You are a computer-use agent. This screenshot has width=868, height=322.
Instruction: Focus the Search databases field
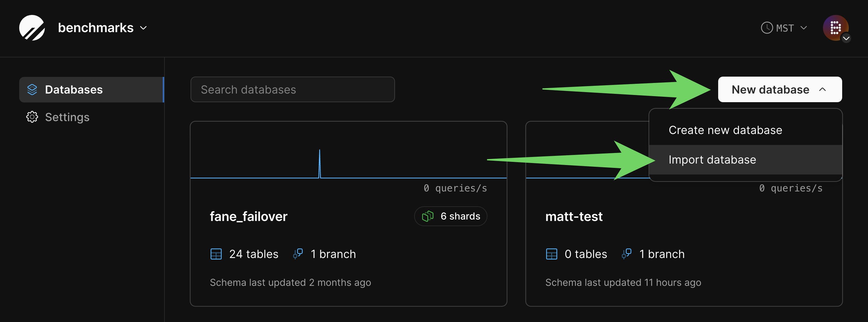point(292,90)
